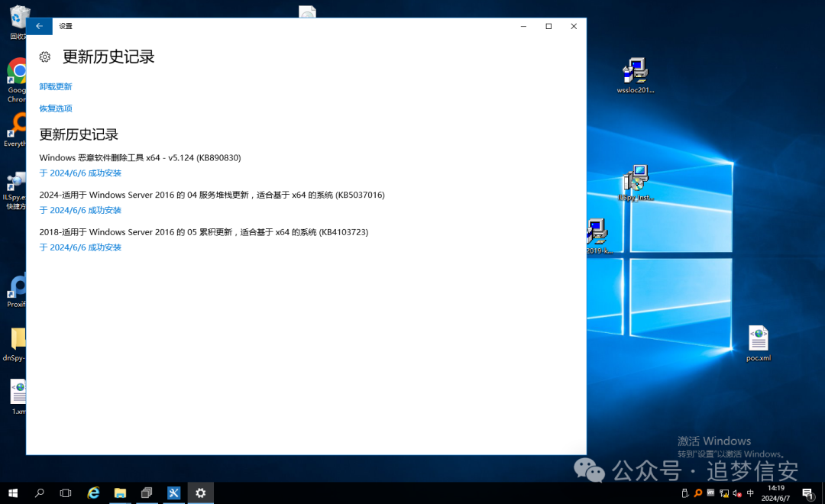Open the Action Center notifications icon
This screenshot has width=825, height=504.
click(807, 493)
